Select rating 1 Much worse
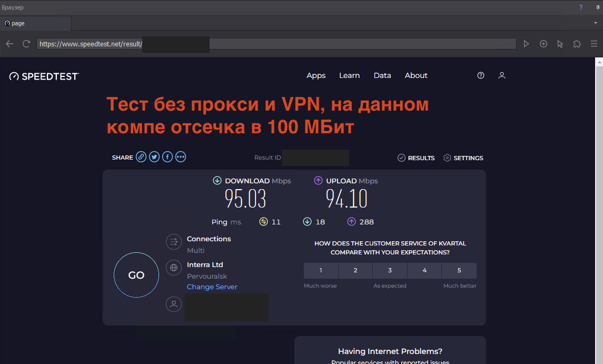 321,270
